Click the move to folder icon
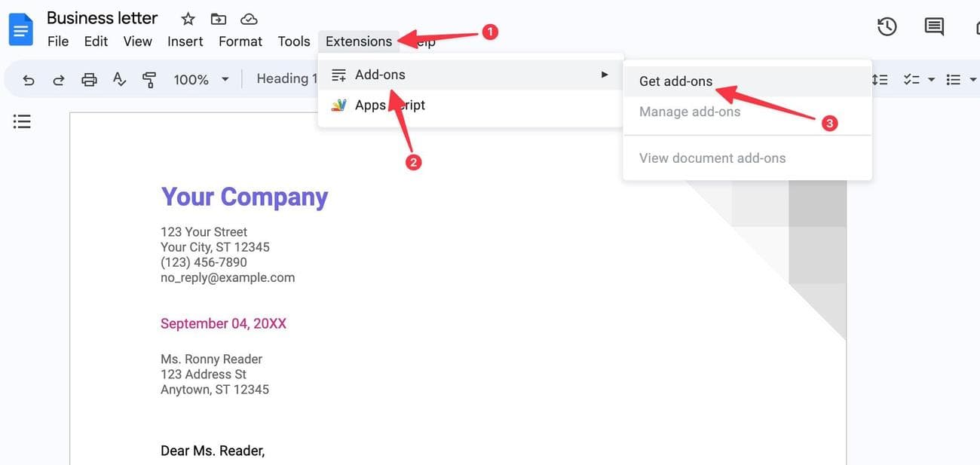Screen dimensions: 980x465 tap(218, 19)
